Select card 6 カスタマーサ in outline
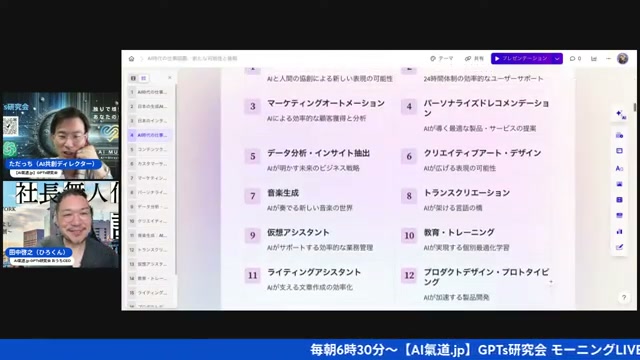 click(149, 164)
